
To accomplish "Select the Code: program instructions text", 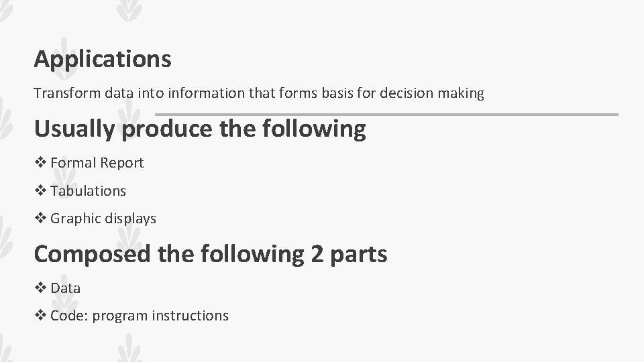I will pyautogui.click(x=140, y=316).
